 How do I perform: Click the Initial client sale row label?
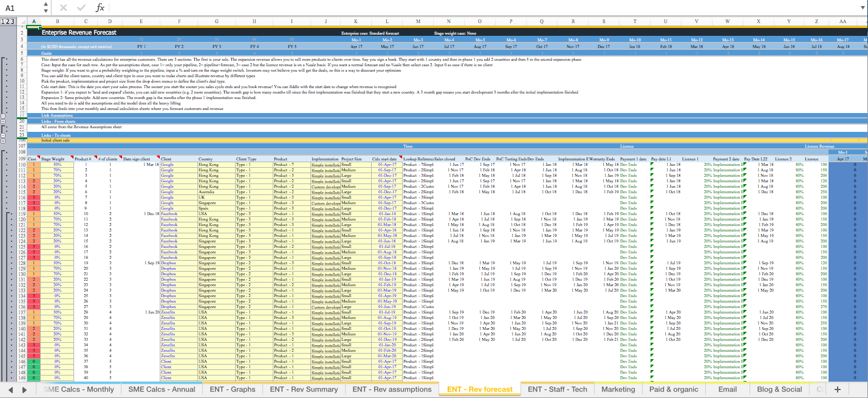tap(55, 140)
